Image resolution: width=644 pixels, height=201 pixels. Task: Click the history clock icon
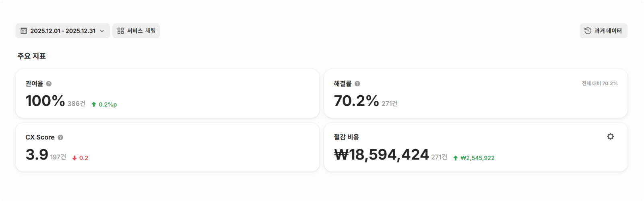point(588,31)
